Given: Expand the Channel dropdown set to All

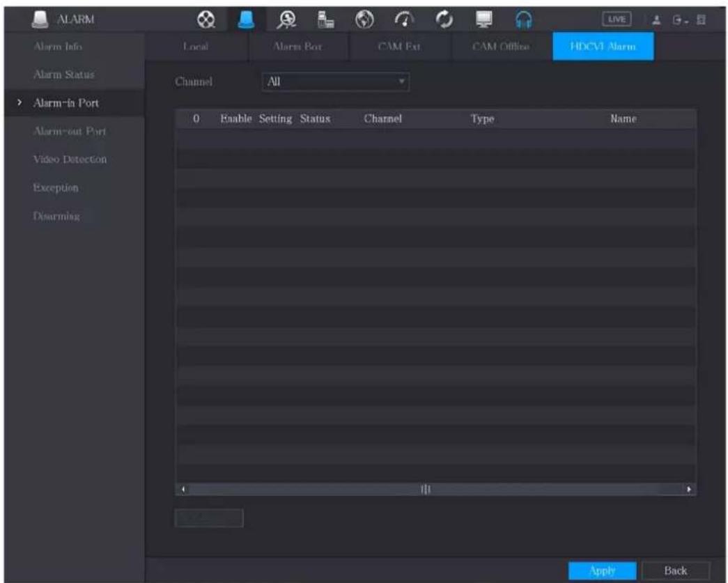Looking at the screenshot, I should 336,81.
